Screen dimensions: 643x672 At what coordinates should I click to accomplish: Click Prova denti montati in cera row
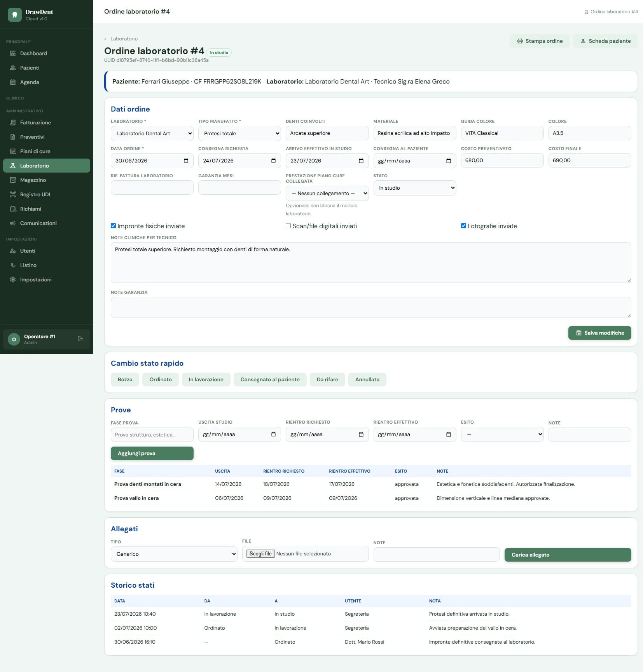371,484
